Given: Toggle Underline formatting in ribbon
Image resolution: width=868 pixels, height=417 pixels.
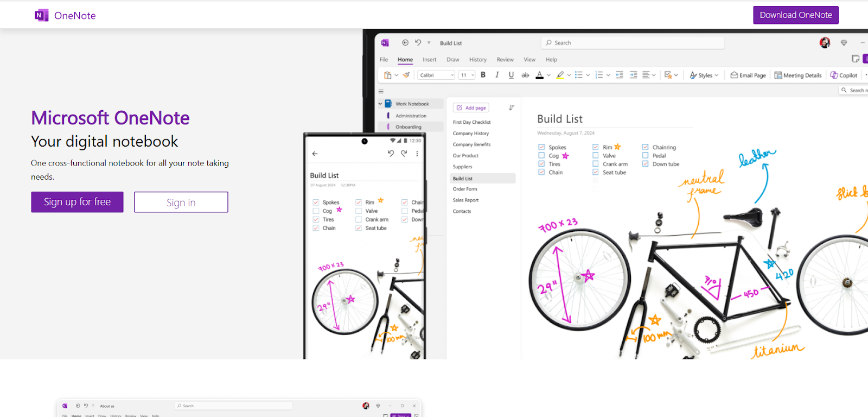Looking at the screenshot, I should 511,75.
